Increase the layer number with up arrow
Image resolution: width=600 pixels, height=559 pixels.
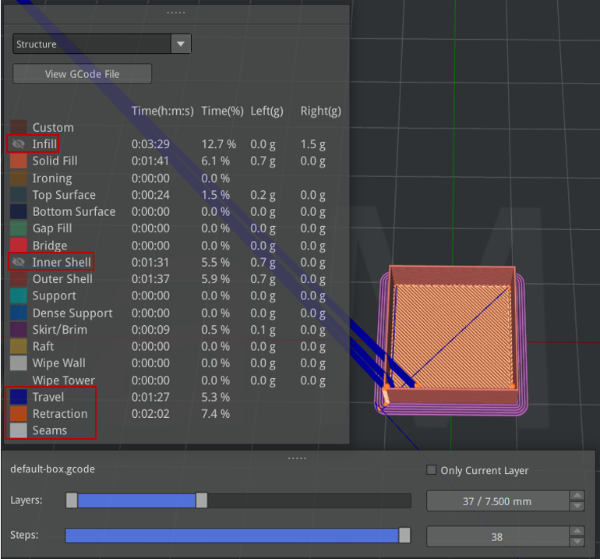tap(576, 495)
